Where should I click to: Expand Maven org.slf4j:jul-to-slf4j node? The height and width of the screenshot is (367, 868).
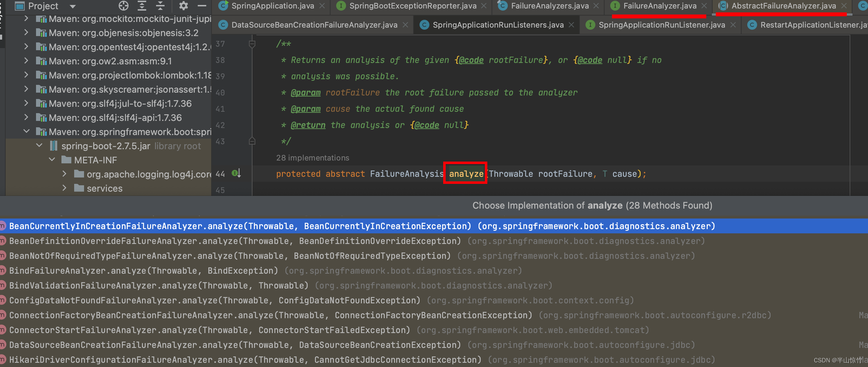tap(26, 103)
